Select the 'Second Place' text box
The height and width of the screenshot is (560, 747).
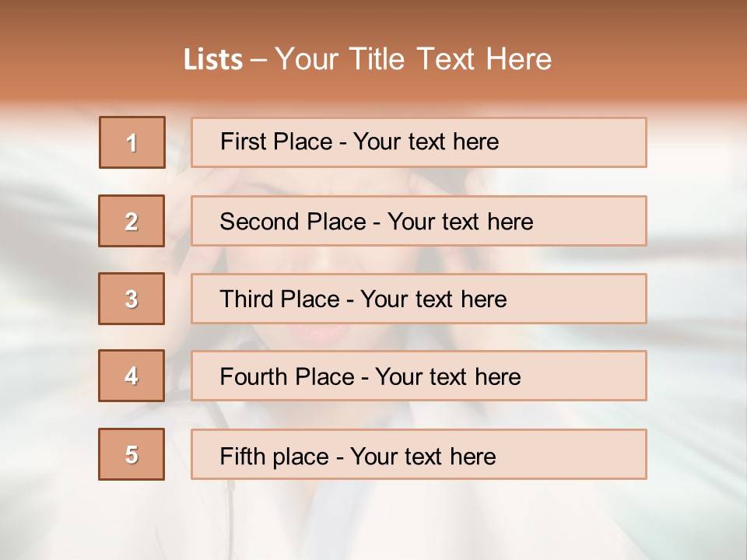click(419, 221)
